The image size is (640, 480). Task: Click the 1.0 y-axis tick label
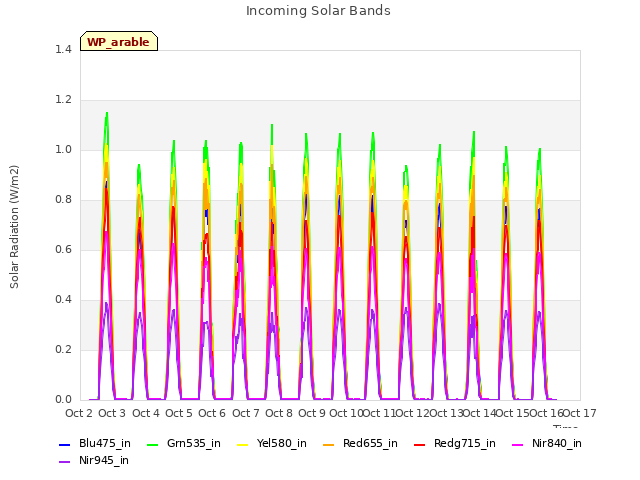pos(63,150)
